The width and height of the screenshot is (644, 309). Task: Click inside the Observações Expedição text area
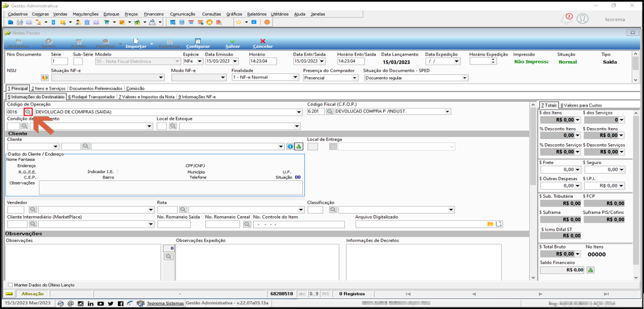coord(257,262)
